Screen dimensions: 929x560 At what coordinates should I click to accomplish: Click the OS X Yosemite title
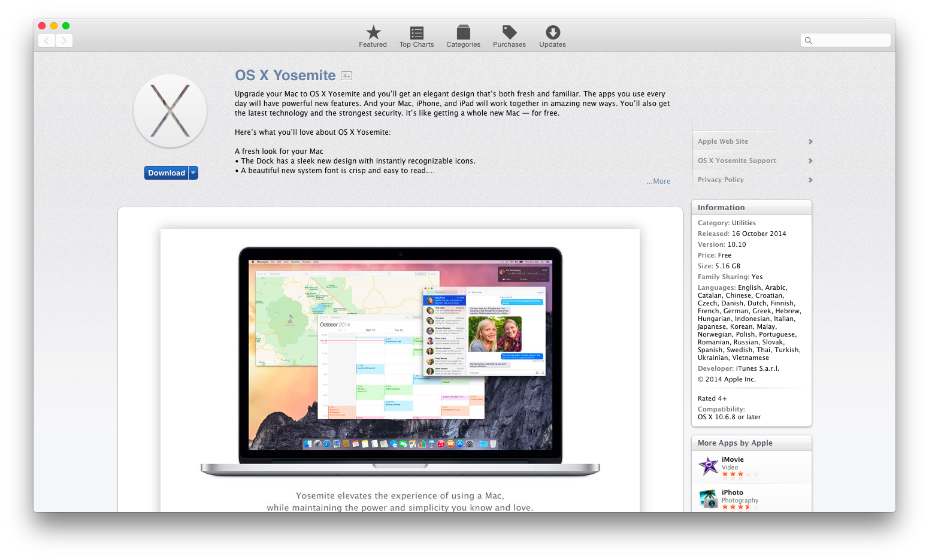point(285,75)
